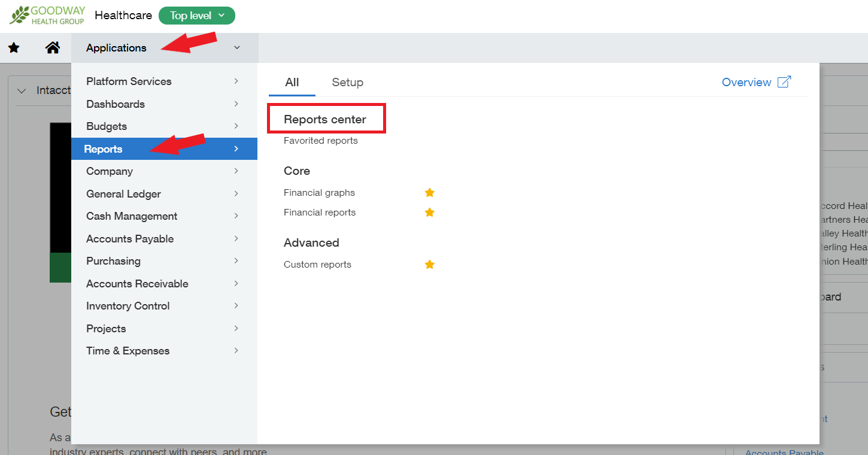Viewport: 868px width, 455px height.
Task: Collapse the Intacct dashboard panel chevron
Action: click(22, 91)
